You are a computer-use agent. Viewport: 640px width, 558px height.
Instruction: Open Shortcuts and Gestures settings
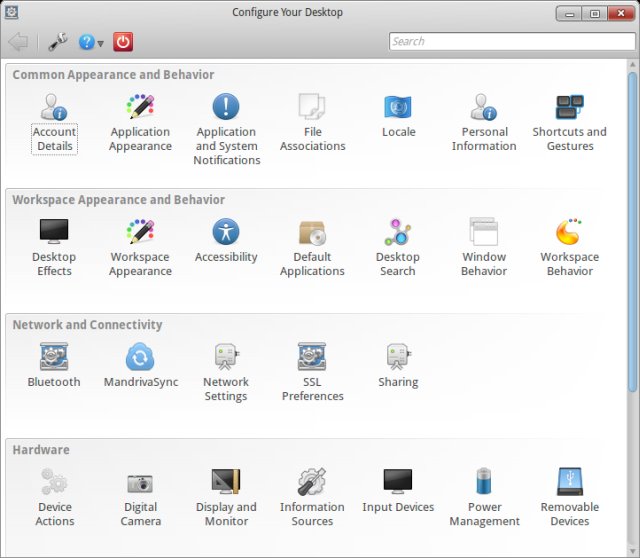click(x=570, y=123)
